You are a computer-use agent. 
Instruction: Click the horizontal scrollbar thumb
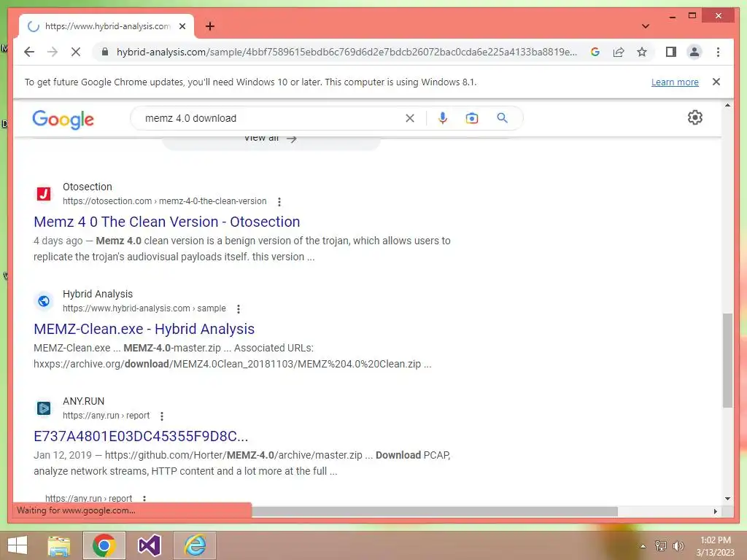pos(435,511)
